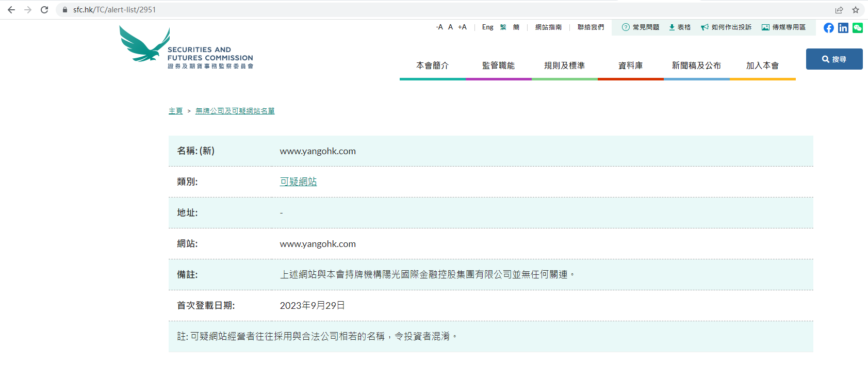Click the 無牌公司及可疑網站名單 breadcrumb link

(235, 111)
